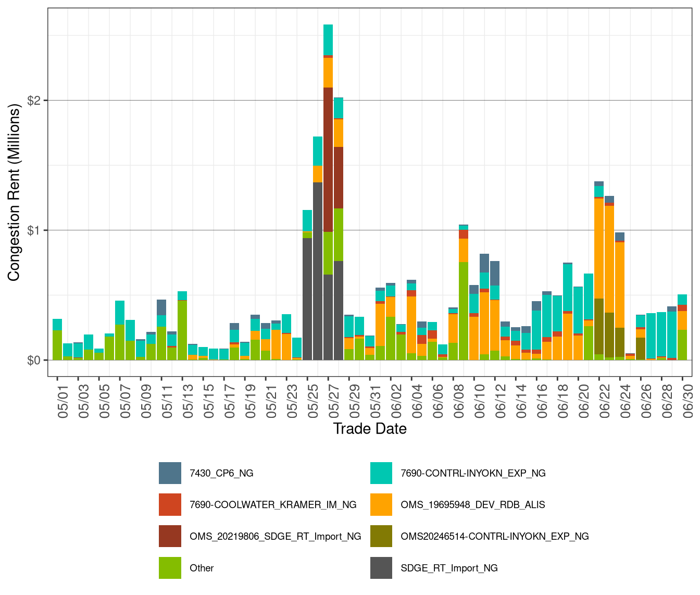This screenshot has height=595, width=700.
Task: Select the olive segment of the 06/23 bar
Action: (x=609, y=335)
